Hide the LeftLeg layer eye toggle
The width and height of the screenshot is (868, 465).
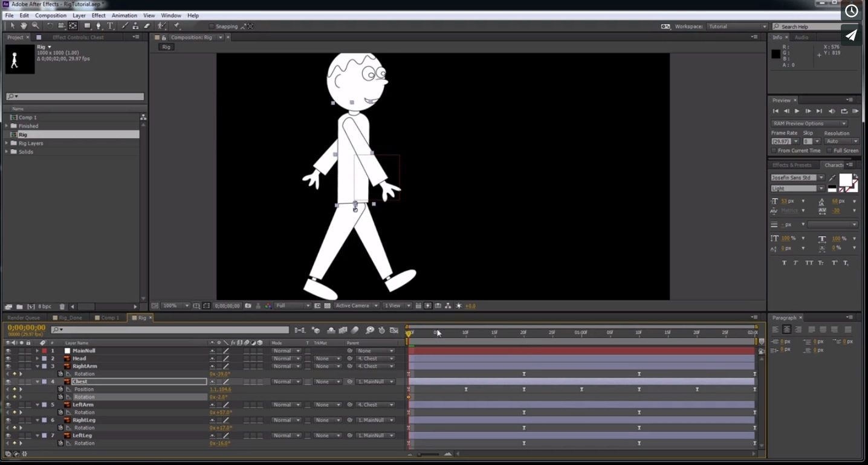tap(8, 435)
